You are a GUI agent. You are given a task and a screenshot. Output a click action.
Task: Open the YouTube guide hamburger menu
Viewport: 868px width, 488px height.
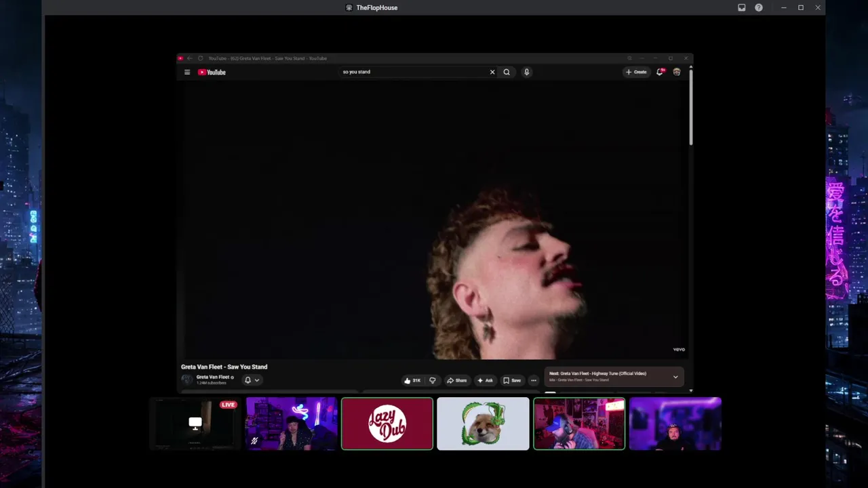point(187,72)
